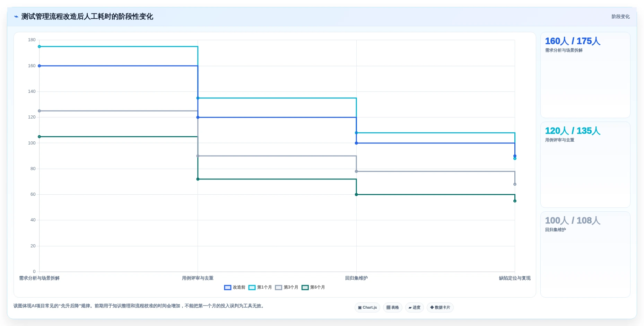Screen dimensions: 644x326
Task: Click the 第1个月 data point at 175
Action: (x=39, y=46)
